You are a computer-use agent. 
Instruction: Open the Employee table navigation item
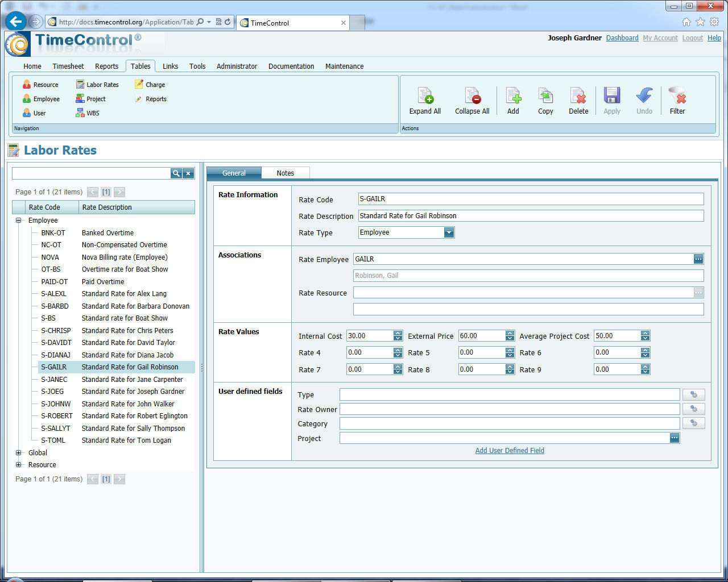pos(41,99)
